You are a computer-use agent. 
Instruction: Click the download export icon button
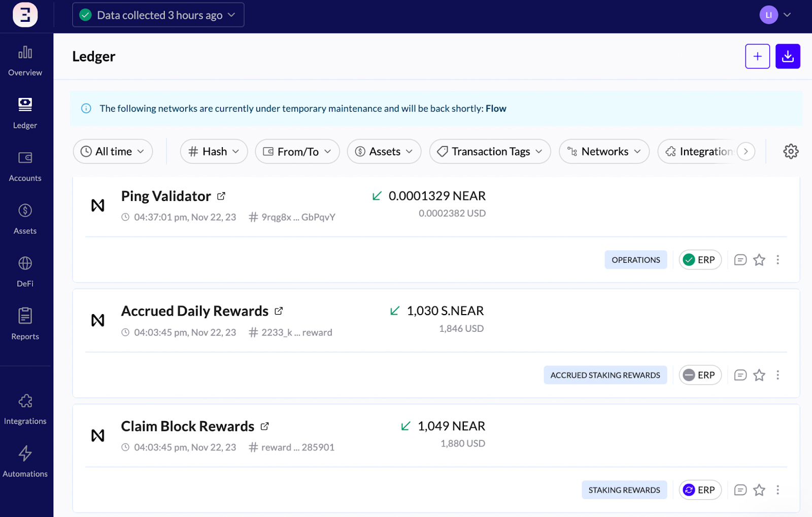787,56
